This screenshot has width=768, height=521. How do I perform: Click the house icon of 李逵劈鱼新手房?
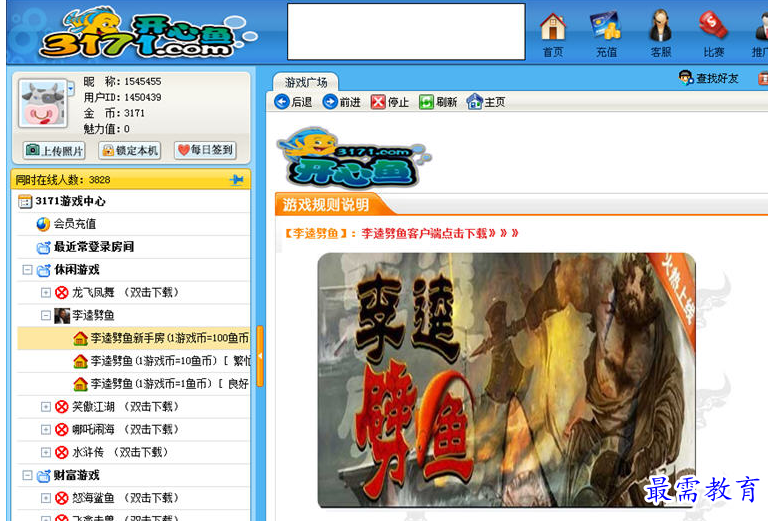point(80,338)
